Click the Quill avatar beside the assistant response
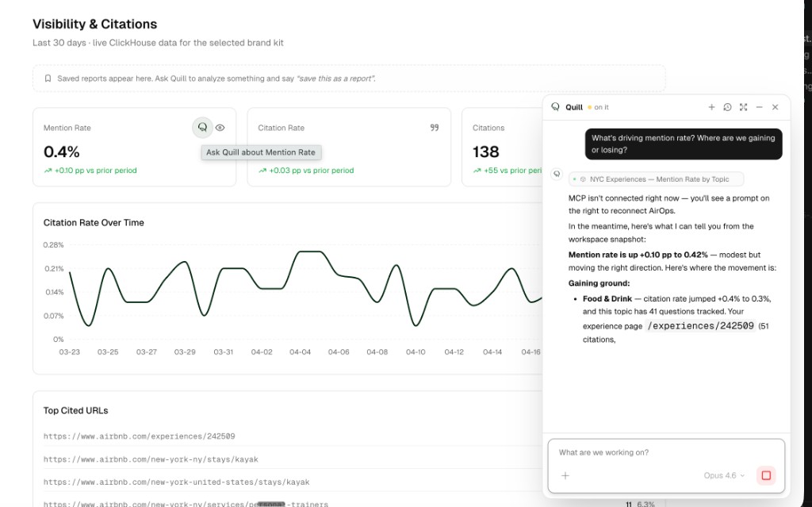The width and height of the screenshot is (812, 507). point(557,175)
